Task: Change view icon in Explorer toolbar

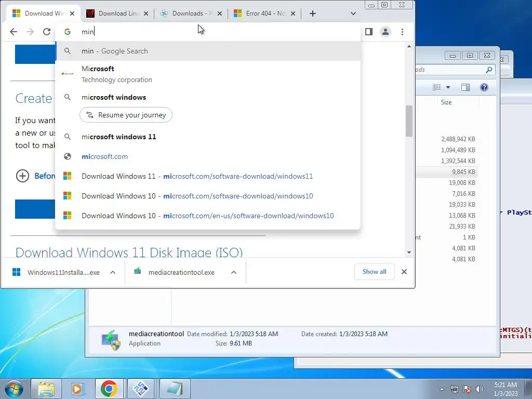Action: coord(436,87)
